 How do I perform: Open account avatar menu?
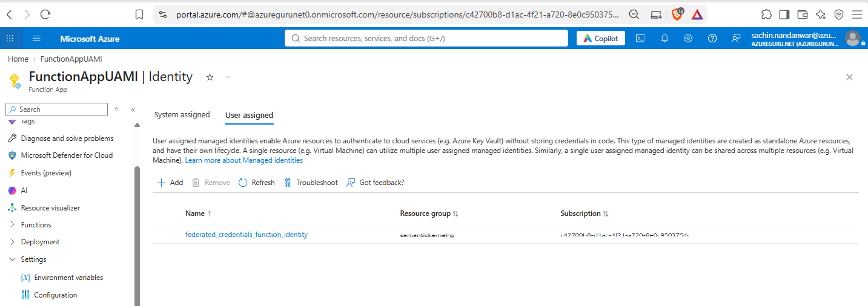[x=852, y=38]
